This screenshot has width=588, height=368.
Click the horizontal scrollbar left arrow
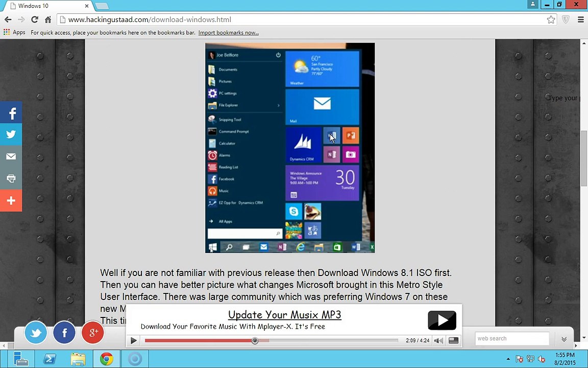point(3,345)
